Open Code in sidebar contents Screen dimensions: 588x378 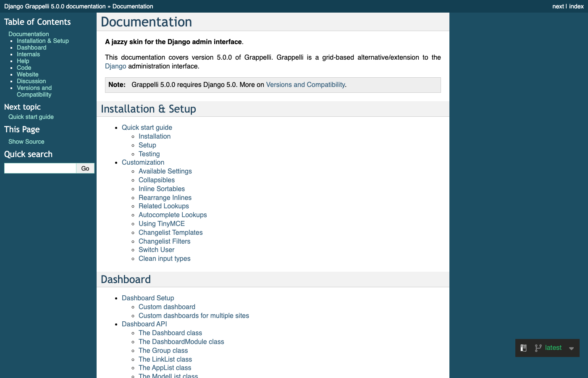point(24,68)
